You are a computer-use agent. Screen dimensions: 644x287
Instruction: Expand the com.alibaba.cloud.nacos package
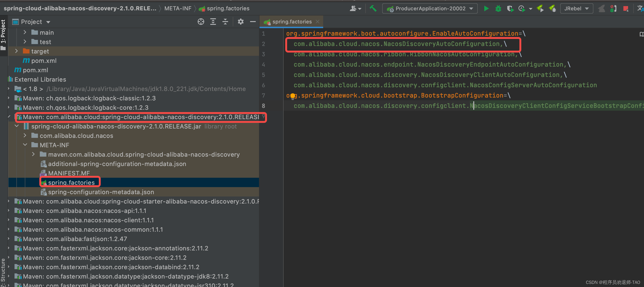point(25,136)
